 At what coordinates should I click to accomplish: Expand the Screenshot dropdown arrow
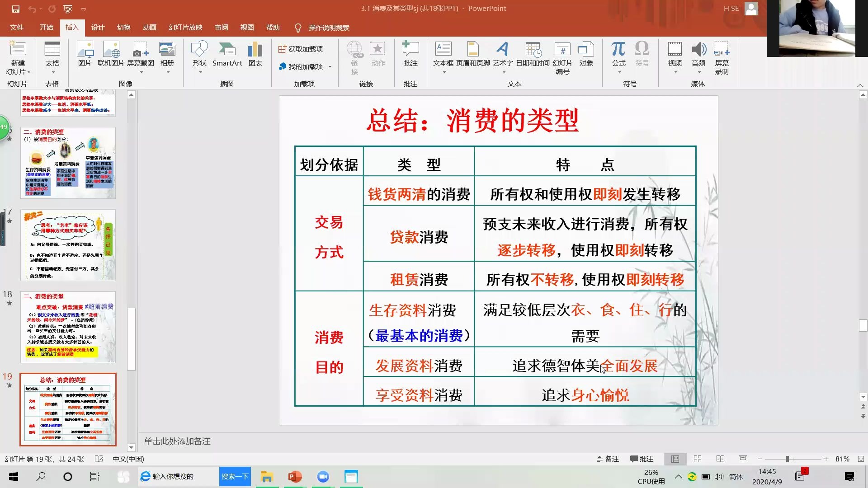(x=141, y=72)
